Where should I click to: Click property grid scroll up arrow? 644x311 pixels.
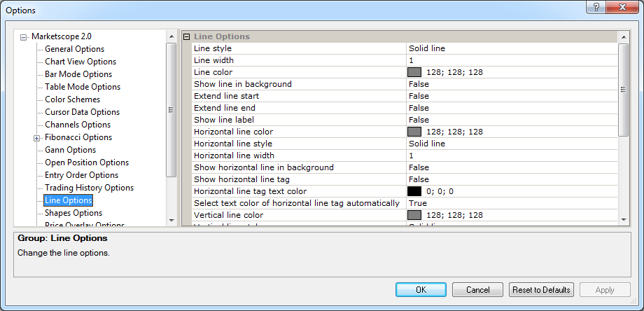(x=624, y=37)
